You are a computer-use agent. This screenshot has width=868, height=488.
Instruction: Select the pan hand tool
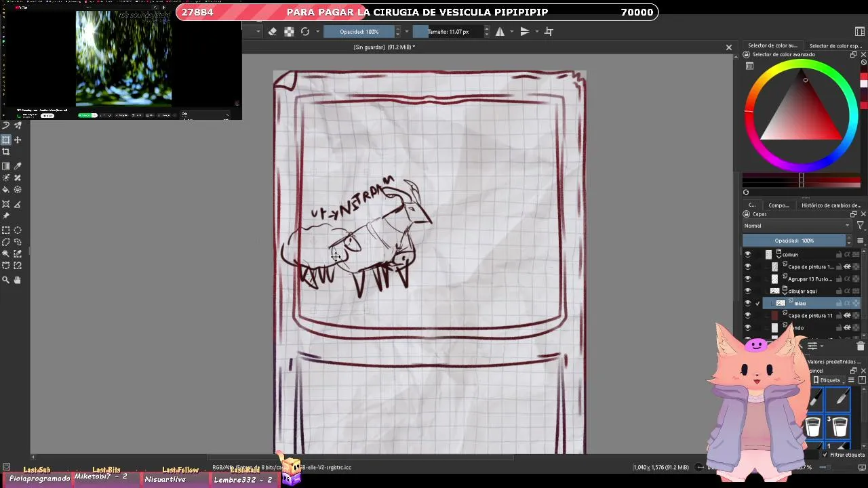18,280
